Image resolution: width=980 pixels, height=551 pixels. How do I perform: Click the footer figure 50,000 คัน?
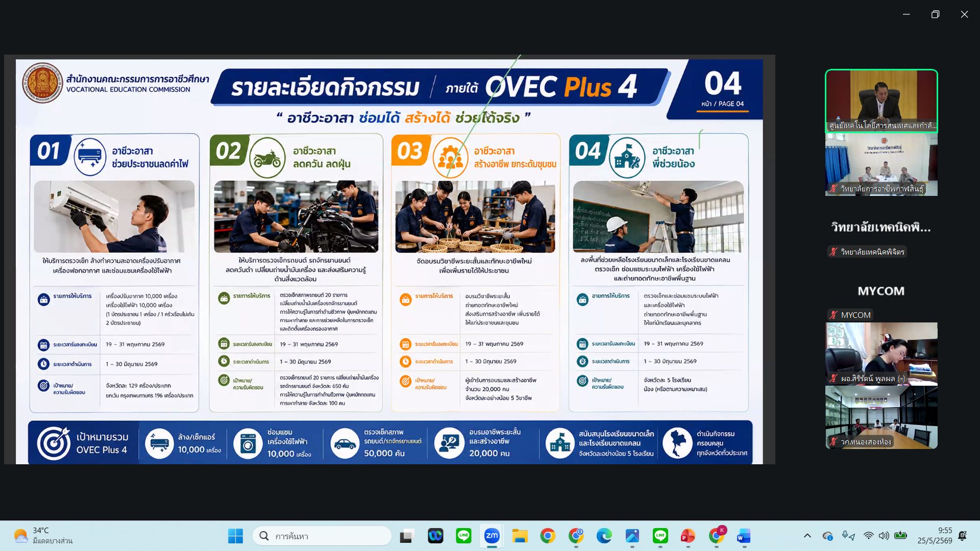tap(384, 453)
